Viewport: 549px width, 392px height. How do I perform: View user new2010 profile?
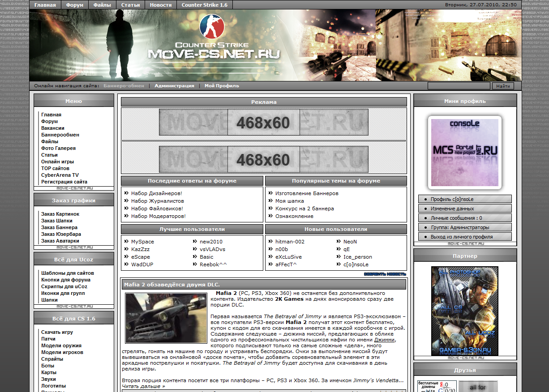coord(211,242)
